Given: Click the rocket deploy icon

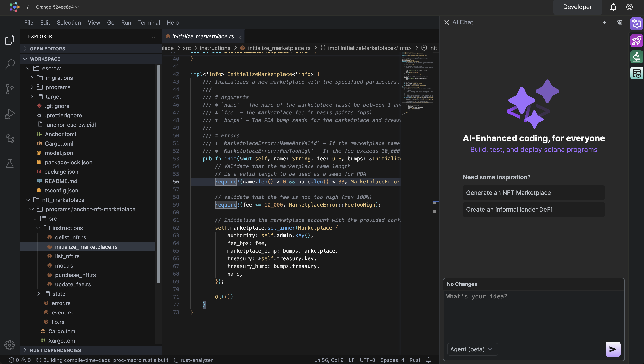Looking at the screenshot, I should 636,41.
